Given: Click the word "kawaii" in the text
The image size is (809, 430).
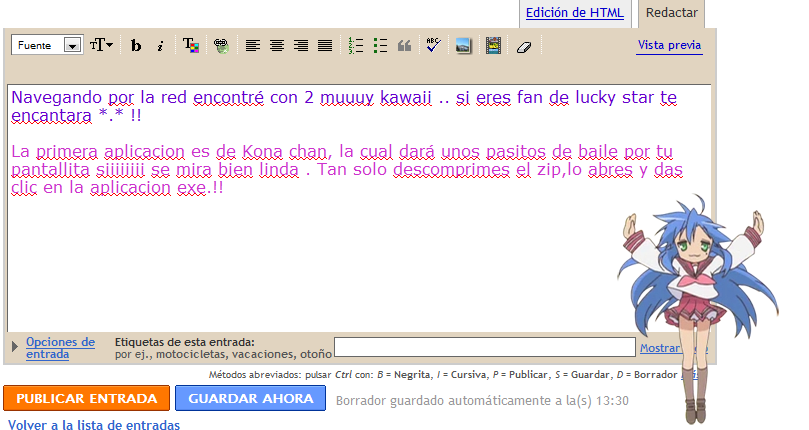Looking at the screenshot, I should tap(406, 98).
